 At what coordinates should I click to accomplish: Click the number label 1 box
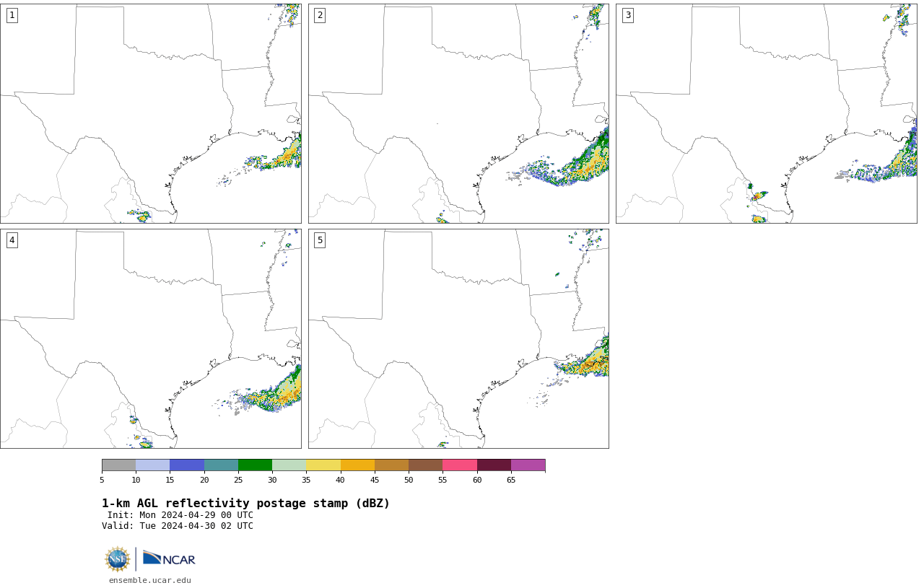pos(12,15)
